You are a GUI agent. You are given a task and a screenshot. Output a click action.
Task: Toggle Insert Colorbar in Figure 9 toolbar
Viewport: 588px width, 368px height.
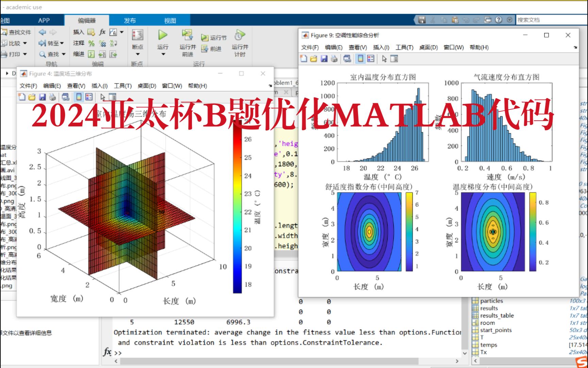(360, 59)
